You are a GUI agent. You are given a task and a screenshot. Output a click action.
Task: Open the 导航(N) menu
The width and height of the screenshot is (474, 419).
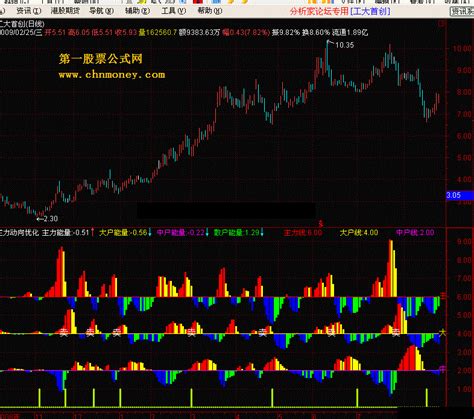[102, 11]
